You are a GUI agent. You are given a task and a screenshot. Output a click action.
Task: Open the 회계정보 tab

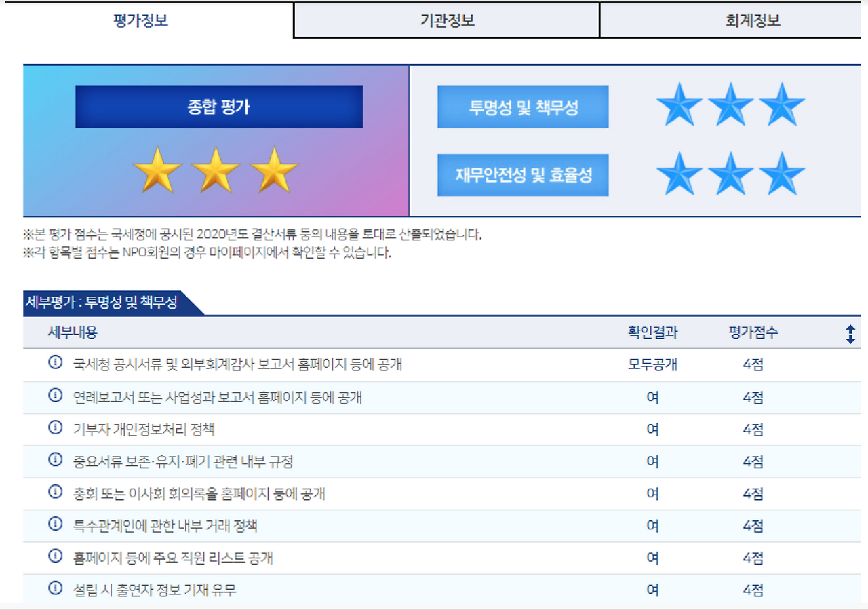(753, 20)
